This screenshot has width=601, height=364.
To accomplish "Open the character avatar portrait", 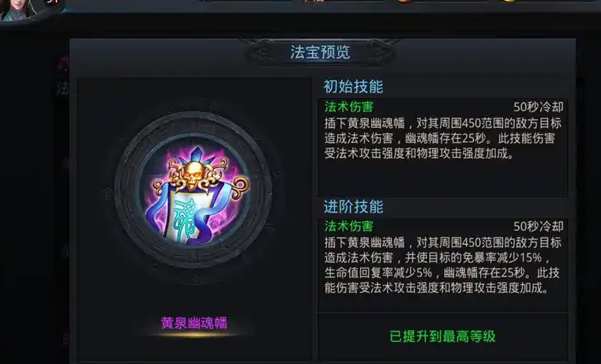I will coord(17,9).
